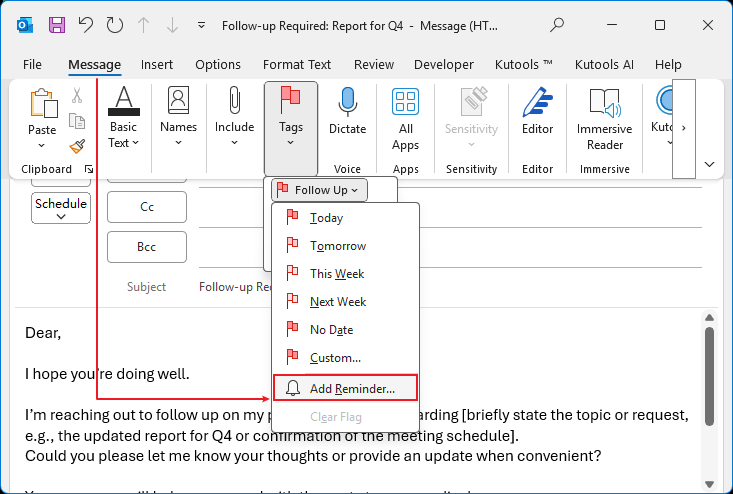Open the Kutools ™ tab

[x=524, y=64]
